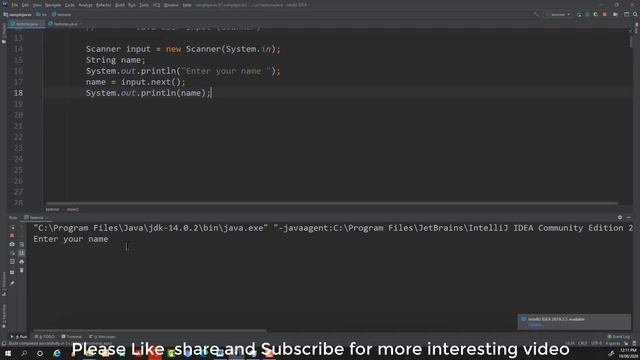Open Microsoft Edge from taskbar
The height and width of the screenshot is (360, 640).
click(57, 353)
